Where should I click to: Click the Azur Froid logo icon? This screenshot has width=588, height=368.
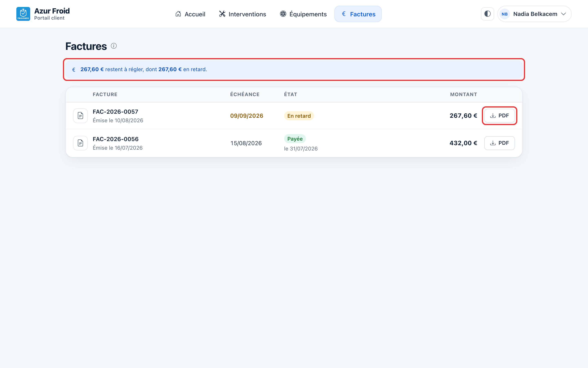(x=23, y=14)
